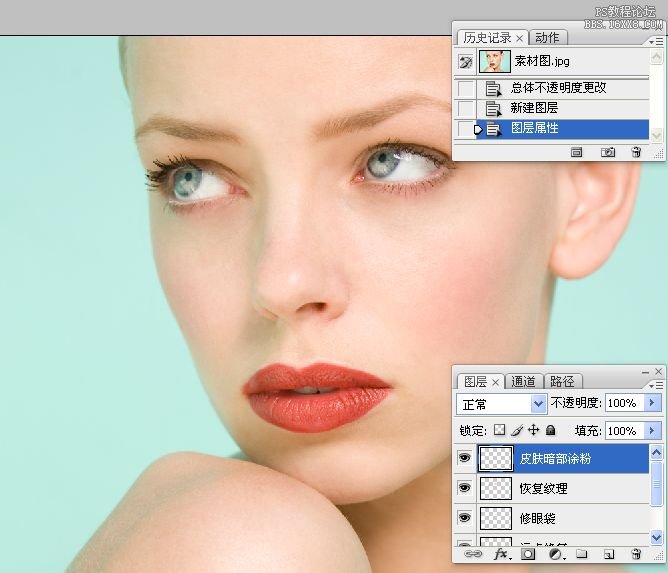Create new document from current history state

[x=576, y=152]
